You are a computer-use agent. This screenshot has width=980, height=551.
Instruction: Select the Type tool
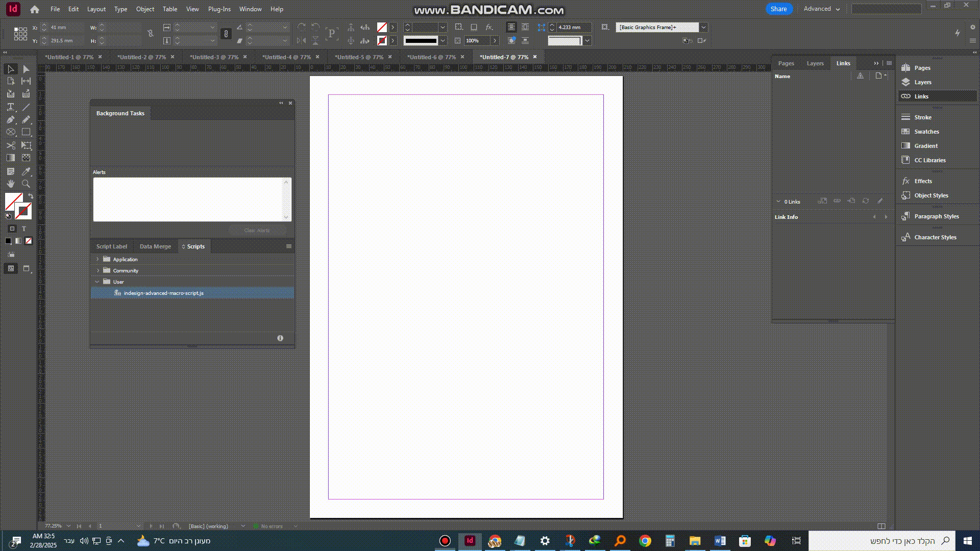click(10, 107)
